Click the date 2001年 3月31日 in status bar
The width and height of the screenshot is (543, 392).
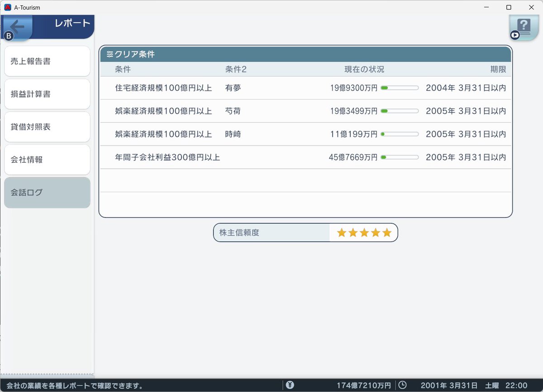pyautogui.click(x=449, y=386)
